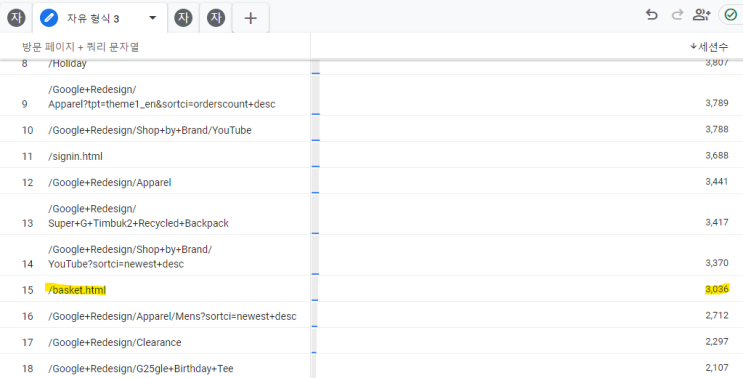The width and height of the screenshot is (743, 378).
Task: Add a new tab with the plus button
Action: (x=251, y=18)
